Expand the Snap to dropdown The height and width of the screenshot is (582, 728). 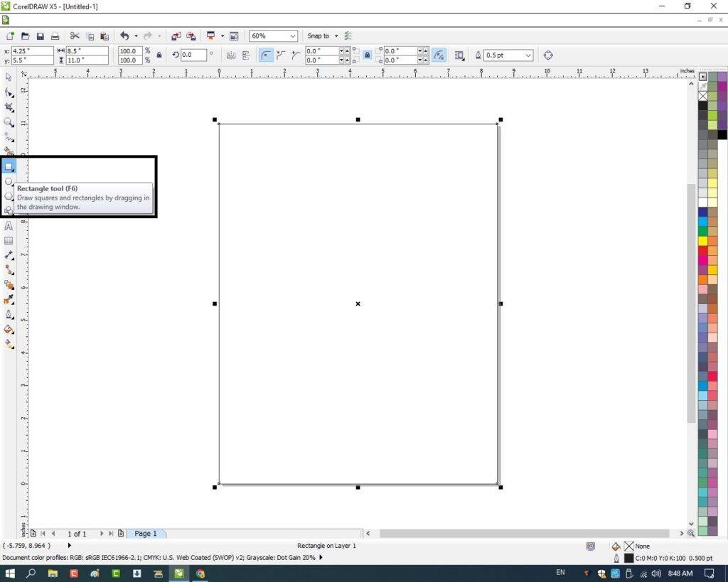point(336,36)
